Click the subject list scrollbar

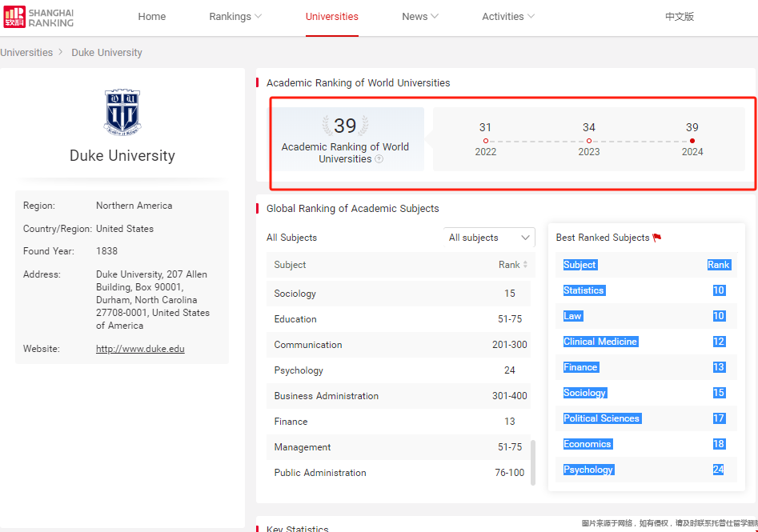point(533,462)
